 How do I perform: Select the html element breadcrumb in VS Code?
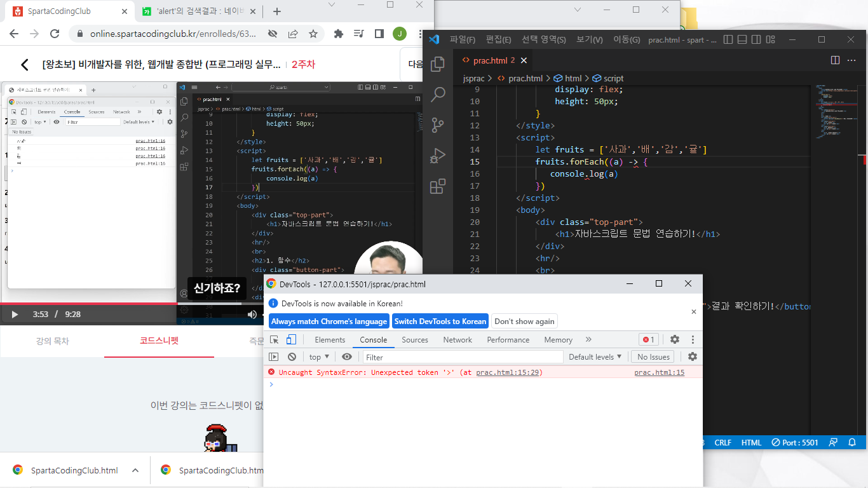coord(567,78)
